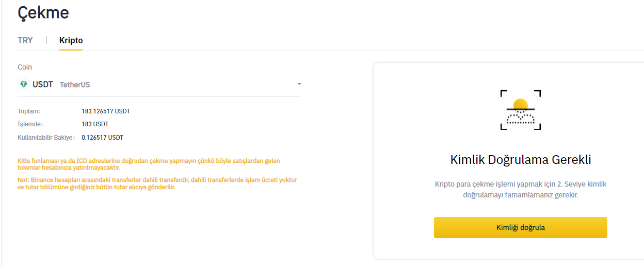Click the Çekme page heading

pyautogui.click(x=43, y=12)
